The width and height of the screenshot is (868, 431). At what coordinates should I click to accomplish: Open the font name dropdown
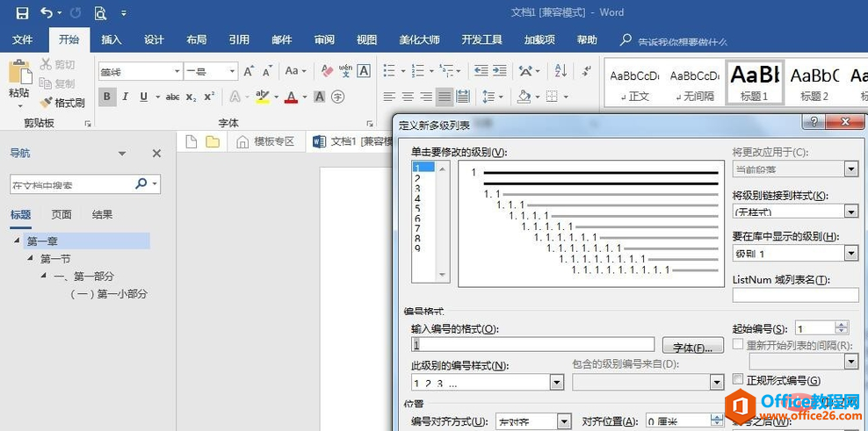pyautogui.click(x=177, y=71)
